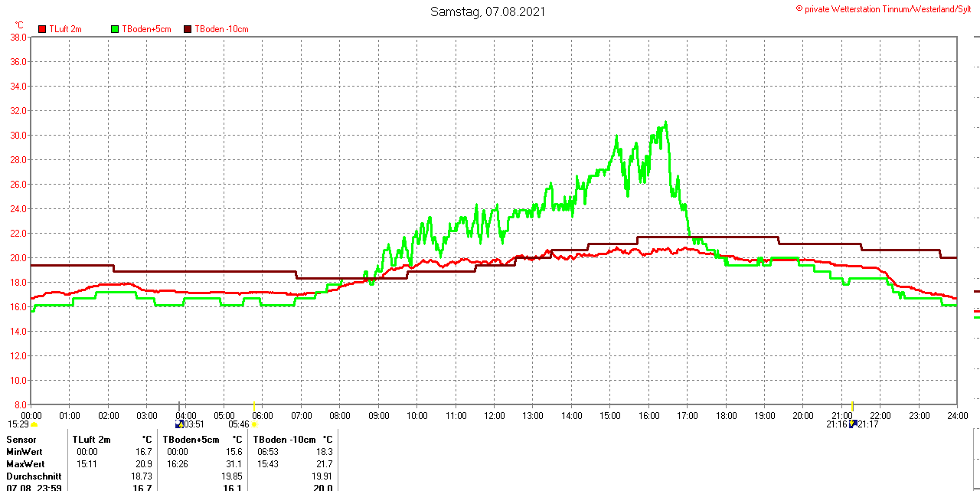
Task: Click the green TBoden+5cm legend square
Action: coord(115,29)
